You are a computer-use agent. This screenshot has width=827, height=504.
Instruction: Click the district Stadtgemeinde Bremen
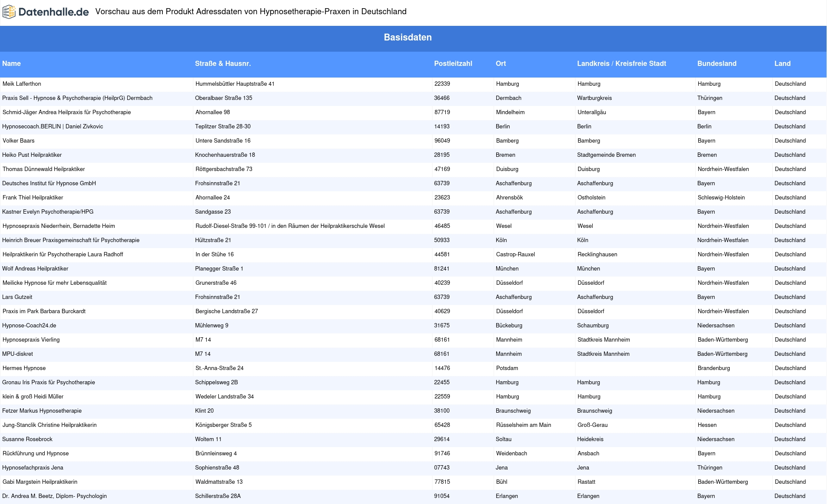click(x=606, y=155)
